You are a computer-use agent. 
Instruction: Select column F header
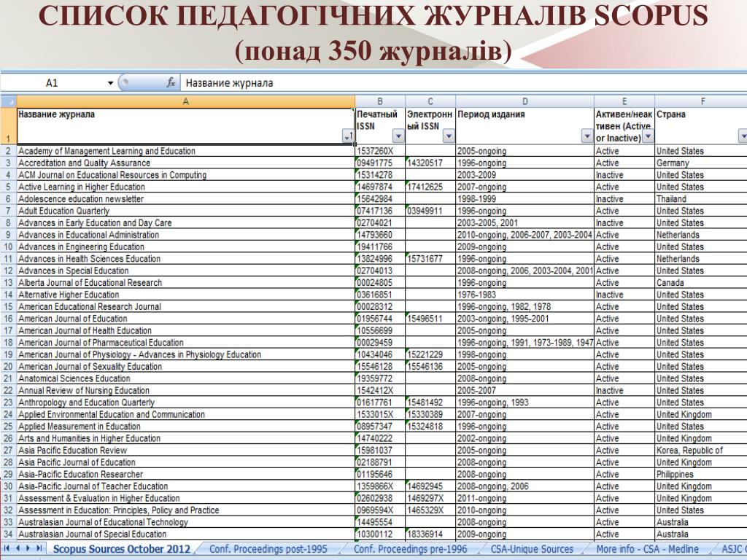701,101
